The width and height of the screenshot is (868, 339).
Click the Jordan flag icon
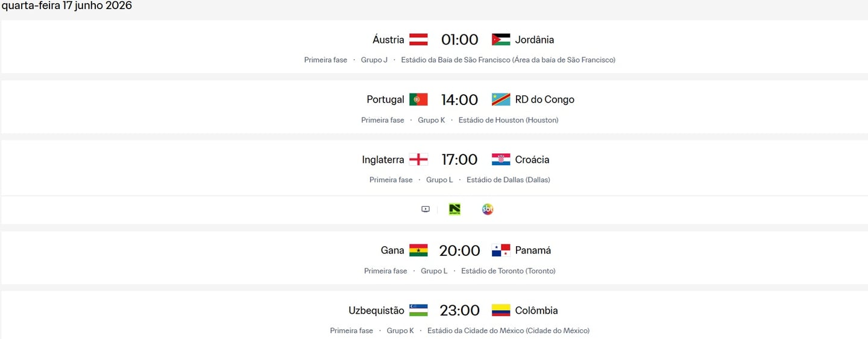tap(501, 40)
